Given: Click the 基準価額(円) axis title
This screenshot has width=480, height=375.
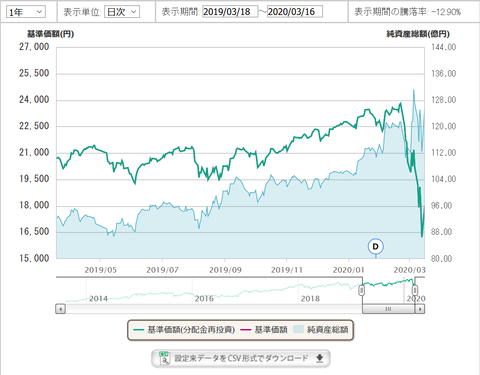Looking at the screenshot, I should [50, 34].
